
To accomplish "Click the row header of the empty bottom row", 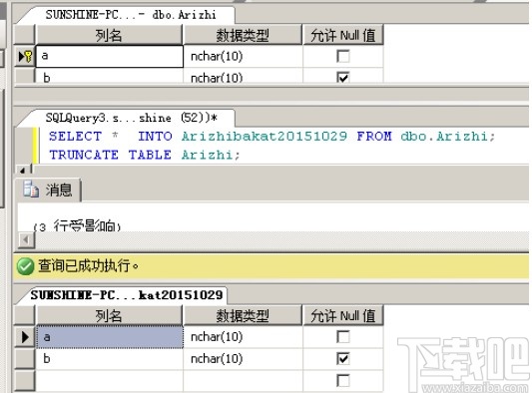I will click(x=25, y=380).
